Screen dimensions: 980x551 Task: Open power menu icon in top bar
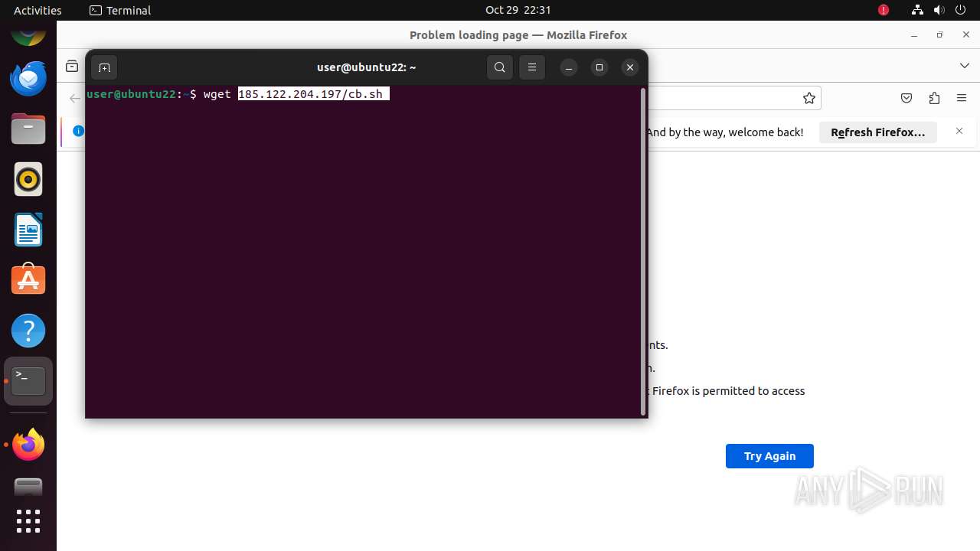(962, 10)
